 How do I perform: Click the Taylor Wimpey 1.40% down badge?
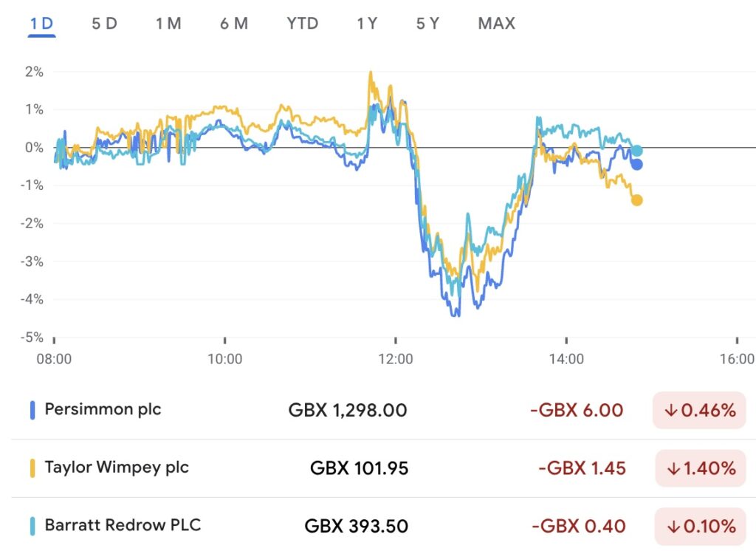click(x=699, y=468)
